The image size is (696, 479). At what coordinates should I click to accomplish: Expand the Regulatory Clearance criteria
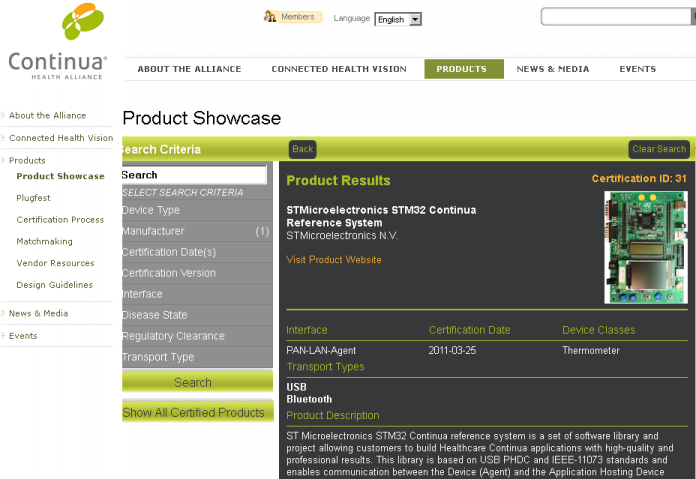[x=197, y=336]
